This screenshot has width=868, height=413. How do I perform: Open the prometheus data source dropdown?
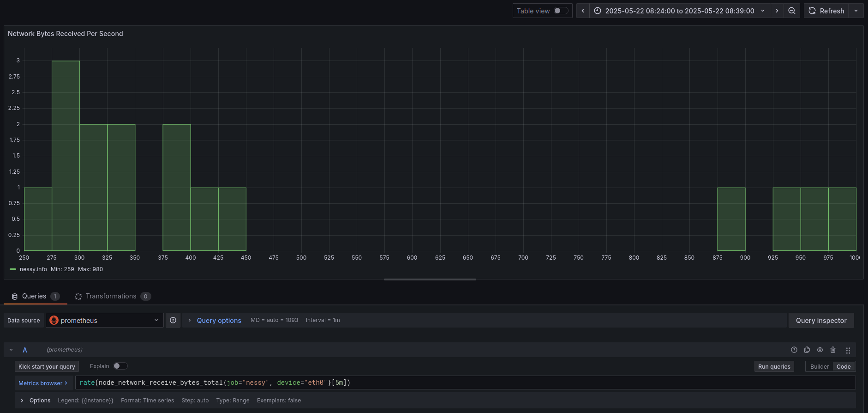point(105,320)
